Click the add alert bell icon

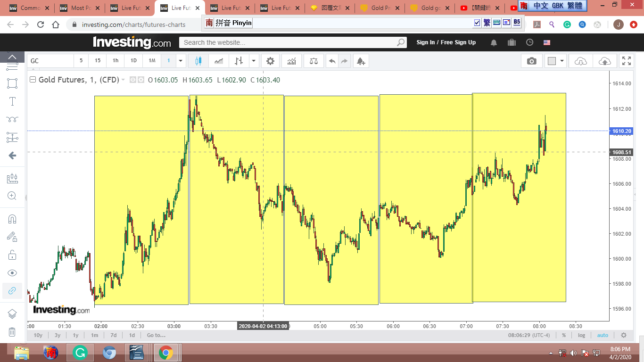360,61
